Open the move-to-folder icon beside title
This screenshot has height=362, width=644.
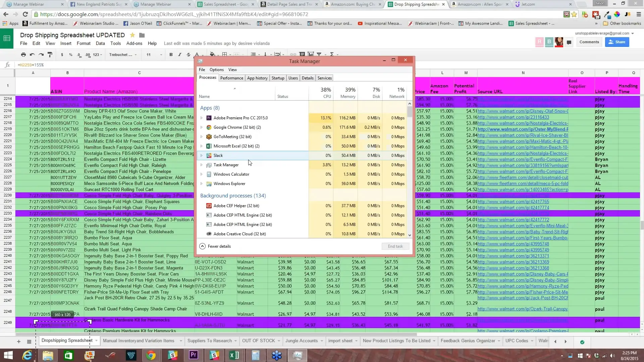[x=142, y=35]
